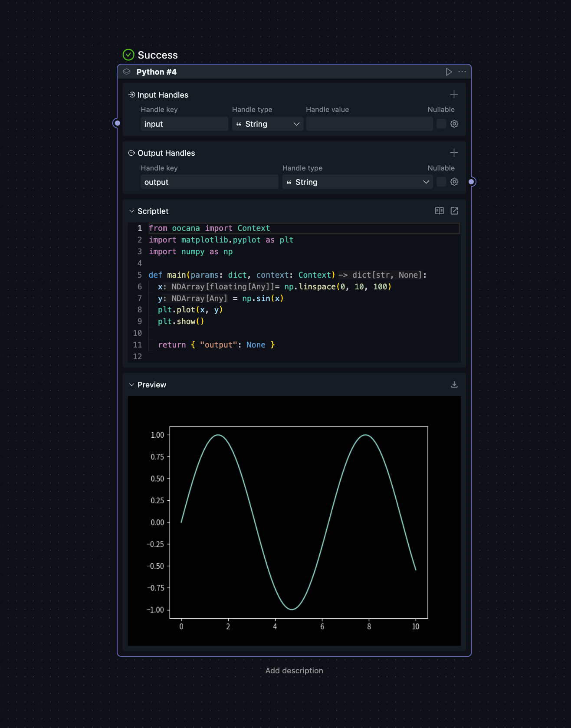Open the input handle type String dropdown

pos(267,124)
